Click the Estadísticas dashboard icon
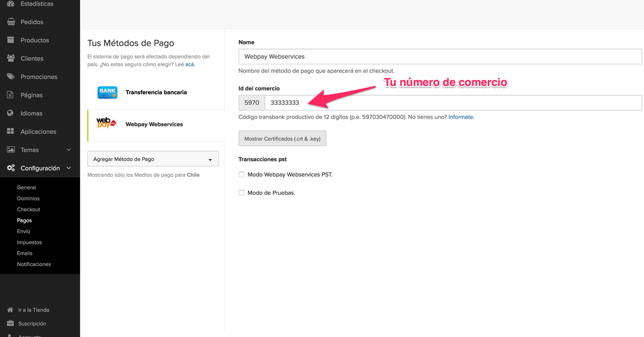Viewport: 644px width, 337px height. point(11,4)
